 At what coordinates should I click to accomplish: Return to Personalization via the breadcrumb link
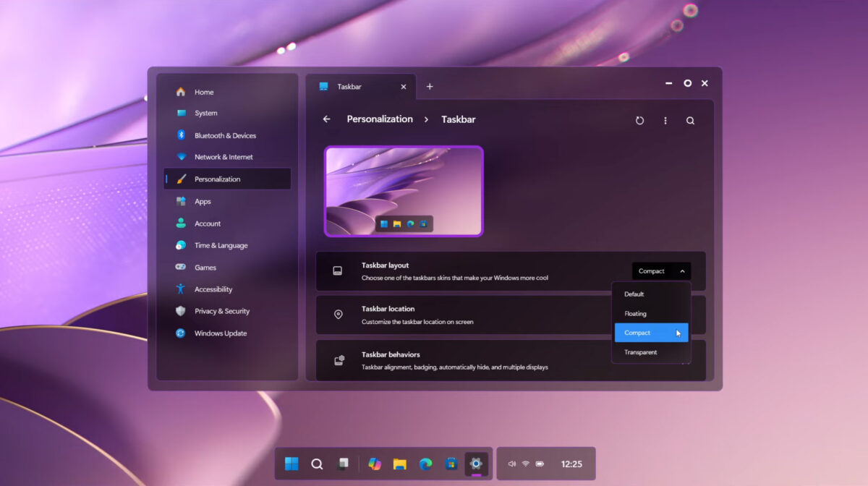[x=380, y=119]
